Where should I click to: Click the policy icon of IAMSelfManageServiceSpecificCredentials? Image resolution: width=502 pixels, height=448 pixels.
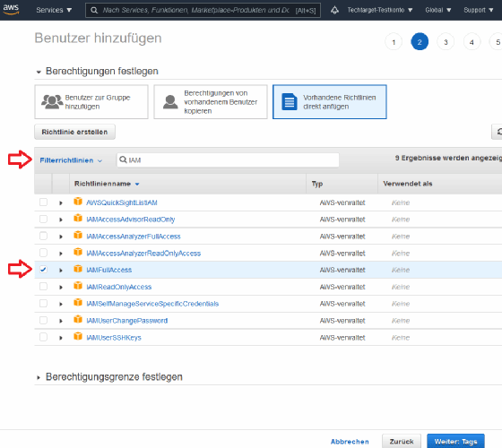78,303
